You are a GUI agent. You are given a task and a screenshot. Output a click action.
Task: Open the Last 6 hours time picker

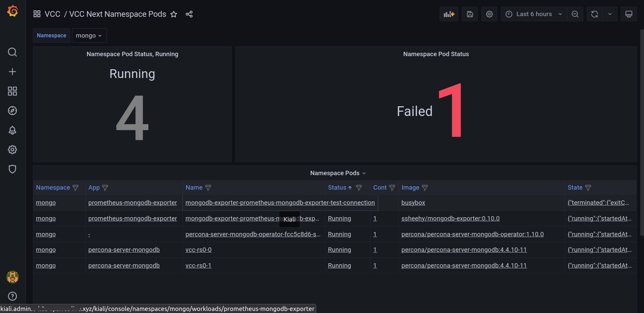click(534, 14)
